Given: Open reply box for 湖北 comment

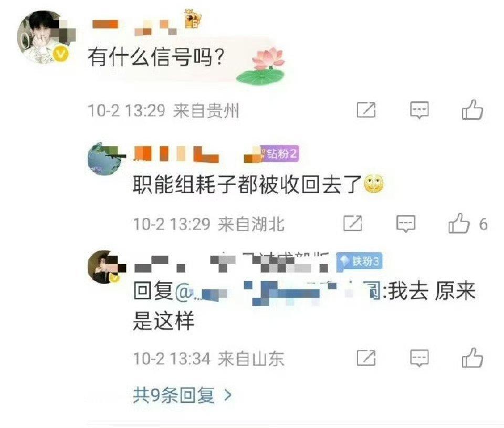Looking at the screenshot, I should tap(406, 224).
